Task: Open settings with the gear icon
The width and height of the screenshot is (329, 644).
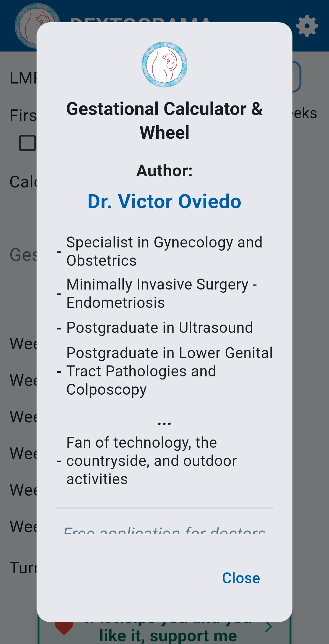Action: (x=307, y=26)
